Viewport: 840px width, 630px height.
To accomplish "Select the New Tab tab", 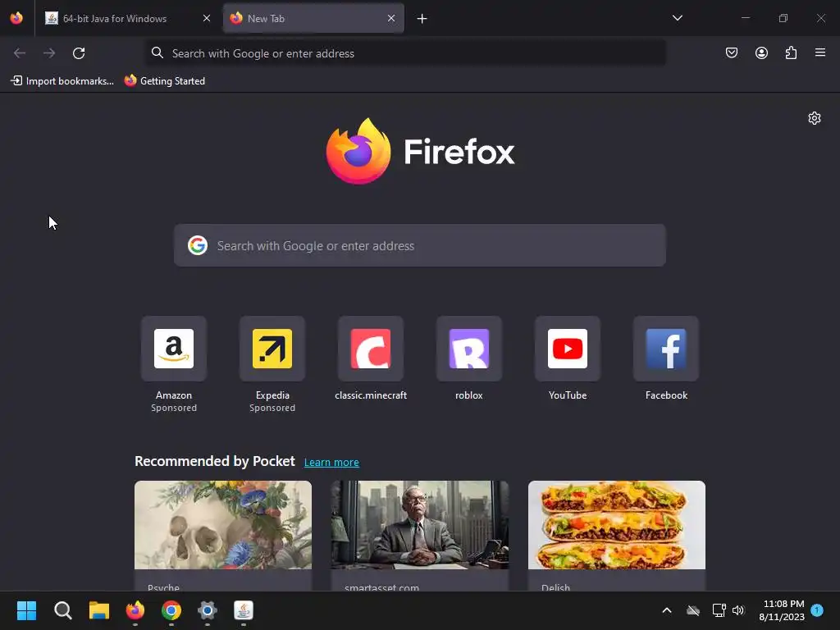I will 313,18.
